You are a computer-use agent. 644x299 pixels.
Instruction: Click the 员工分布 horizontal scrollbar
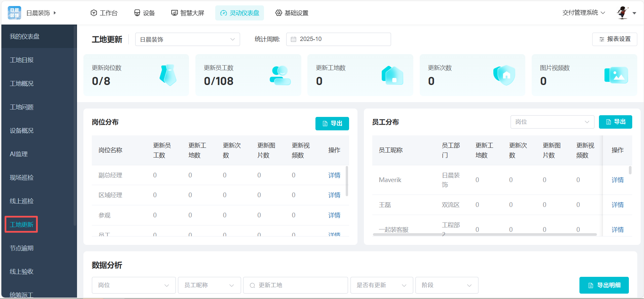click(484, 234)
